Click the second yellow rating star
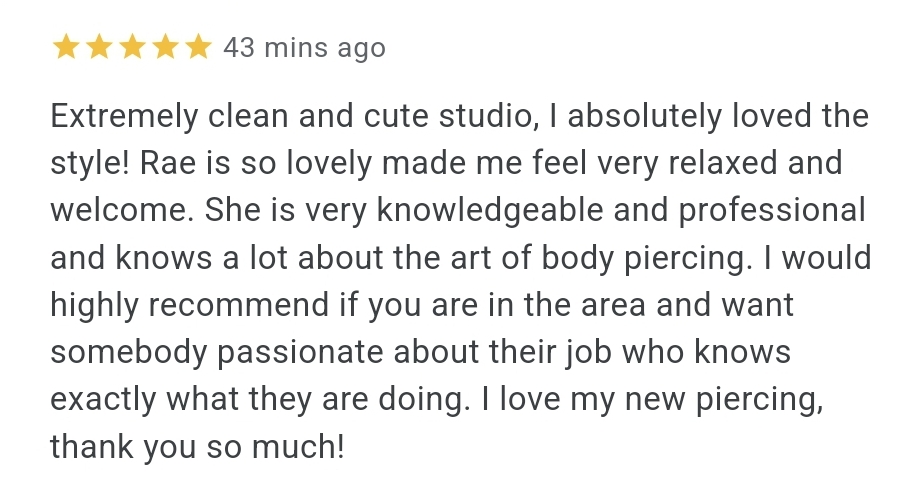The height and width of the screenshot is (492, 924). [x=99, y=47]
